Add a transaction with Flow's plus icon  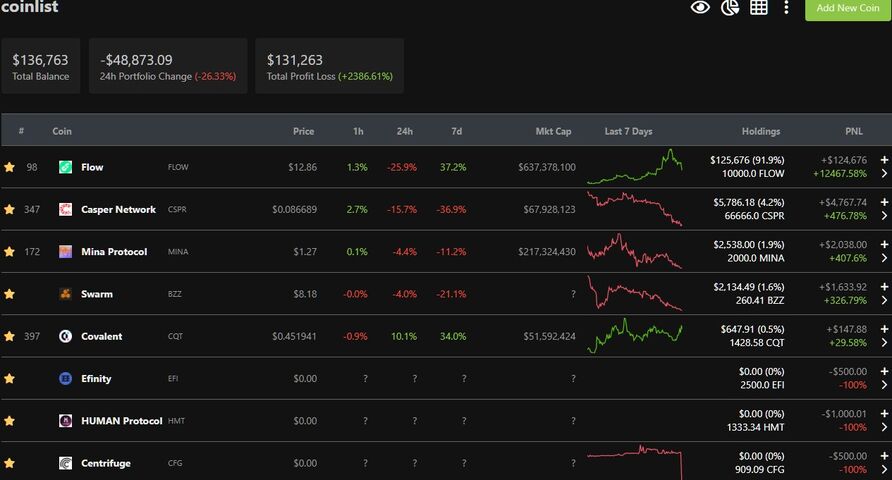pos(884,160)
